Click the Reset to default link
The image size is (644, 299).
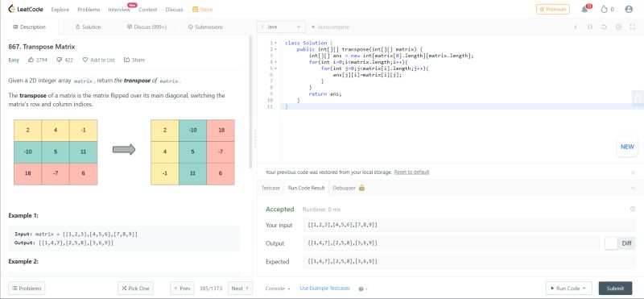(411, 172)
